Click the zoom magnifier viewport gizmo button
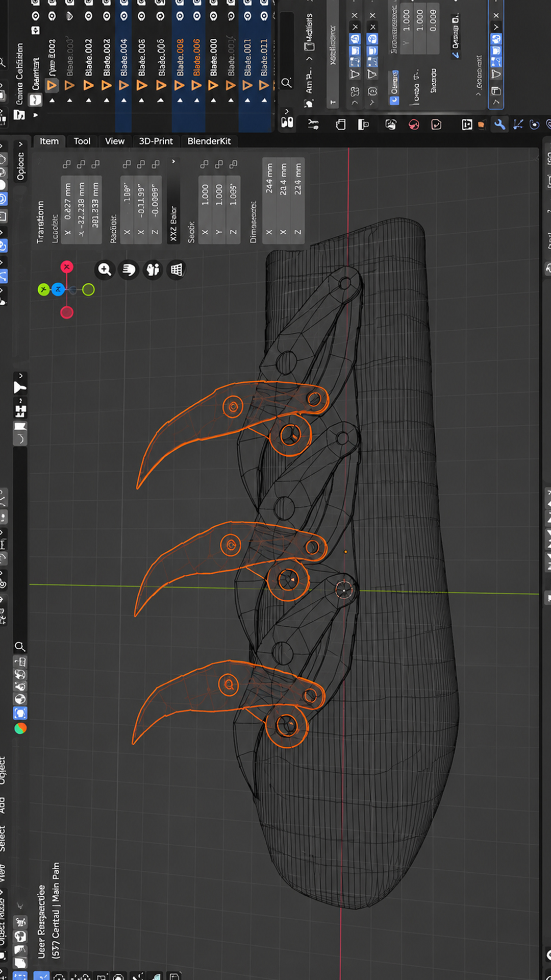The width and height of the screenshot is (551, 980). pos(105,269)
